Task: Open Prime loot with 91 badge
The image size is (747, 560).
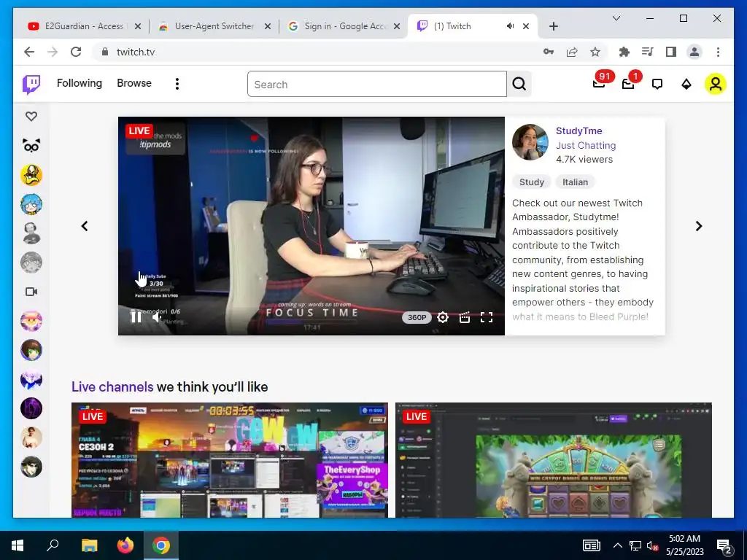Action: [x=600, y=84]
